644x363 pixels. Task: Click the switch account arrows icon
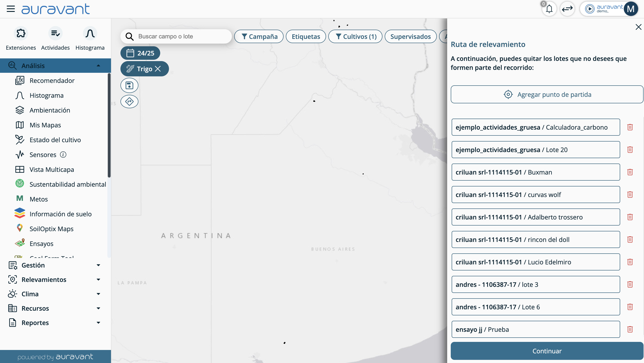pos(567,9)
